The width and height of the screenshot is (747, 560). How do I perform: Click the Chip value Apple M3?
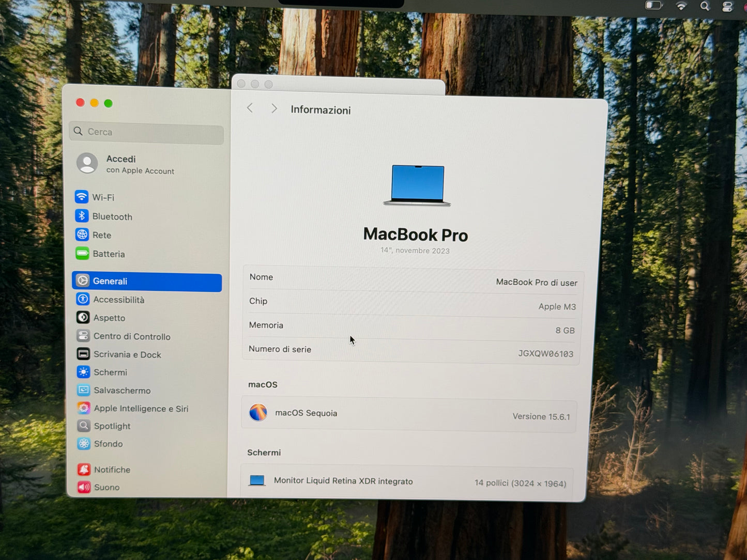[x=557, y=306]
